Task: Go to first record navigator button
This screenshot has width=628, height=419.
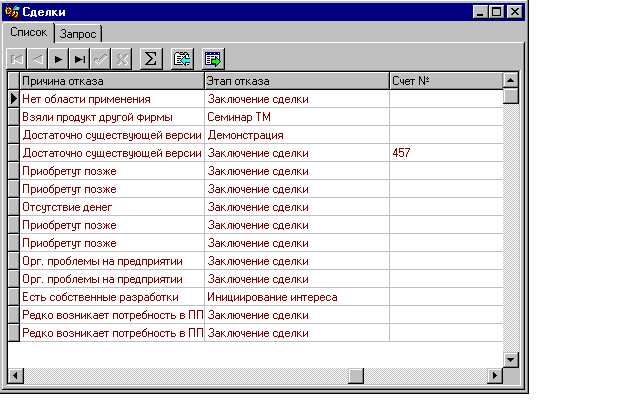Action: point(17,59)
